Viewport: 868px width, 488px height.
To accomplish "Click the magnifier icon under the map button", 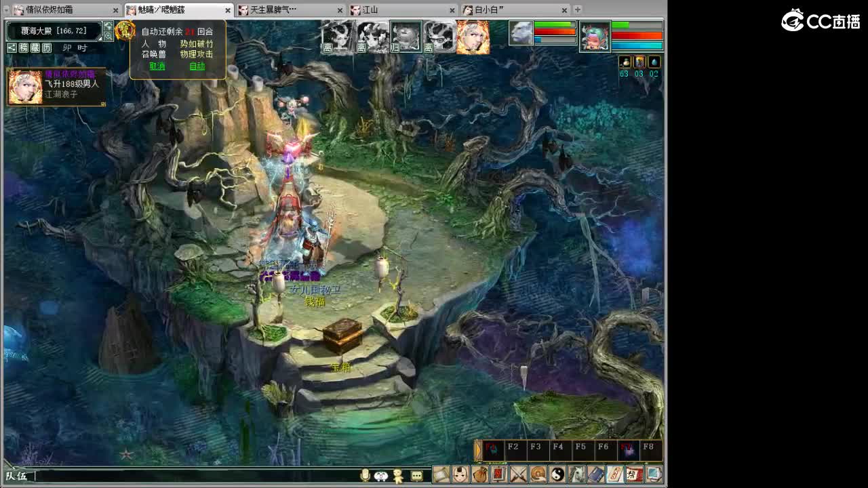I will [x=108, y=36].
